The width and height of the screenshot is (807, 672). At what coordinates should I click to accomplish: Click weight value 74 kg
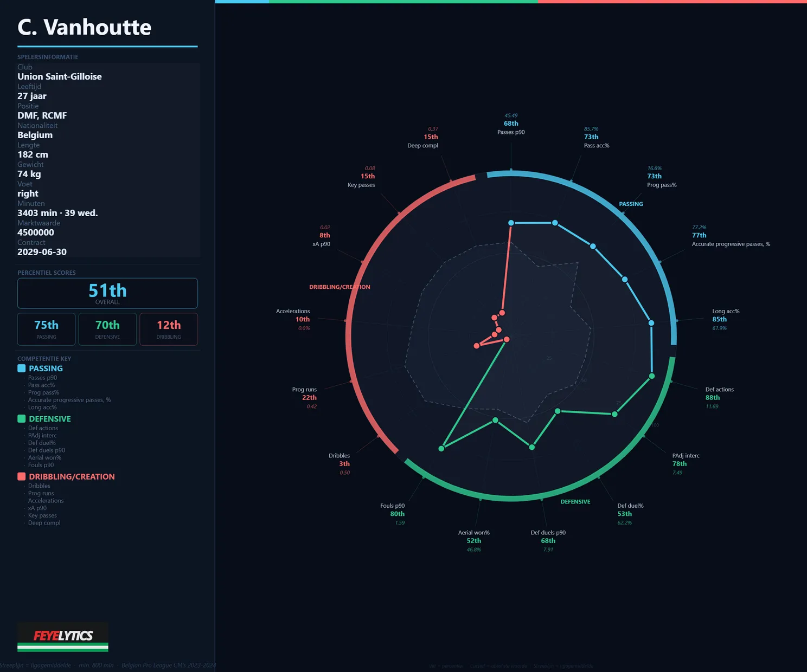tap(29, 174)
